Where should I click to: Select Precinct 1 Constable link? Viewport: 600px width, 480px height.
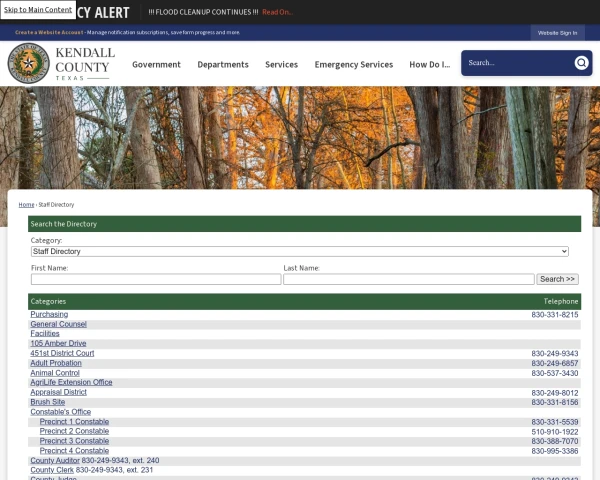74,422
